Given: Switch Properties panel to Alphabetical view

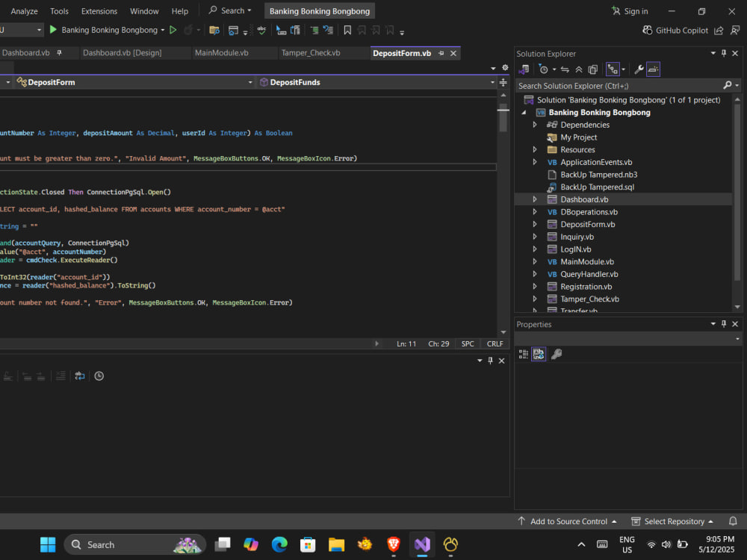Looking at the screenshot, I should [x=539, y=354].
